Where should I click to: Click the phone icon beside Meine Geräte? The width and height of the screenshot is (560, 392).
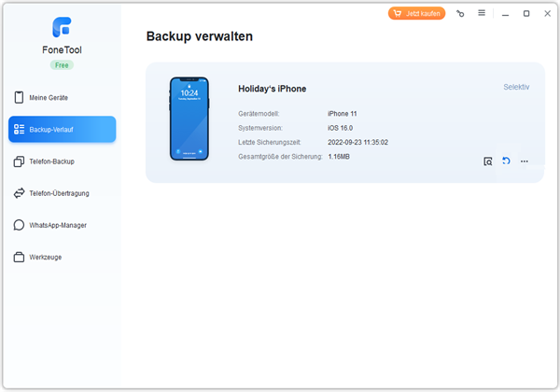pyautogui.click(x=19, y=97)
